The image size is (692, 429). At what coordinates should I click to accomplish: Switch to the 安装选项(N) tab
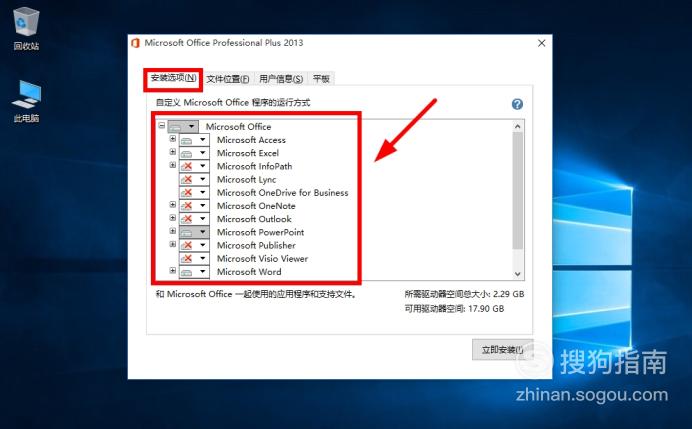[x=173, y=78]
